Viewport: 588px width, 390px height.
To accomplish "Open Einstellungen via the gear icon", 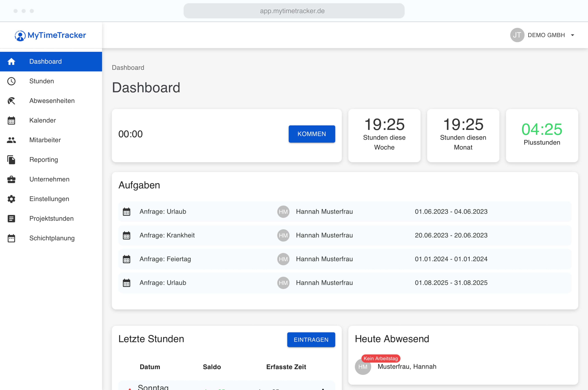I will click(11, 199).
